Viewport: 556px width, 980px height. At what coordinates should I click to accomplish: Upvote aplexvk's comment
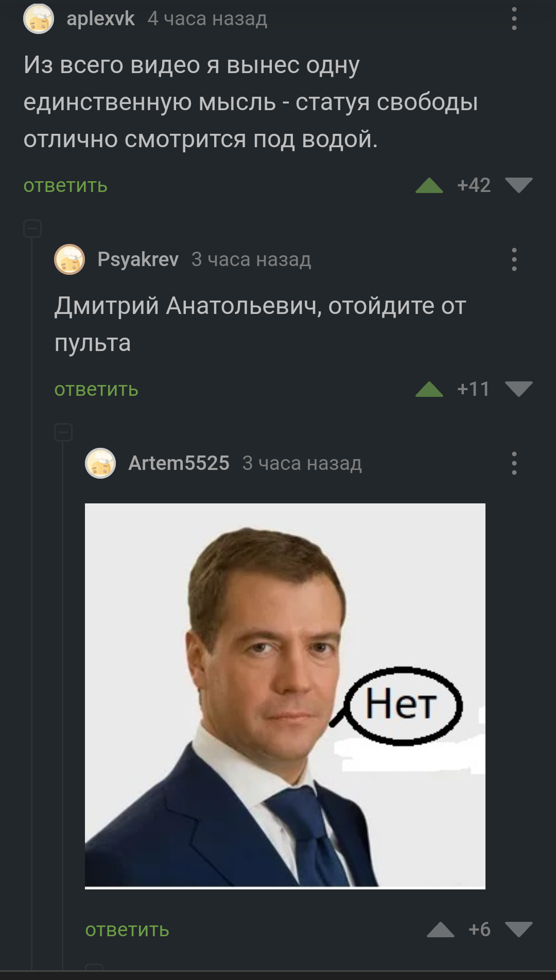429,185
